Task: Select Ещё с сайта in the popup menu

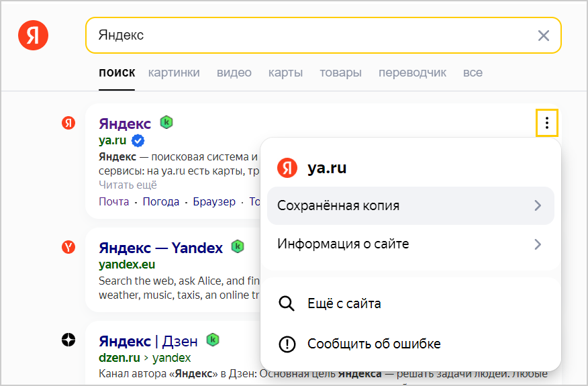Action: 344,303
